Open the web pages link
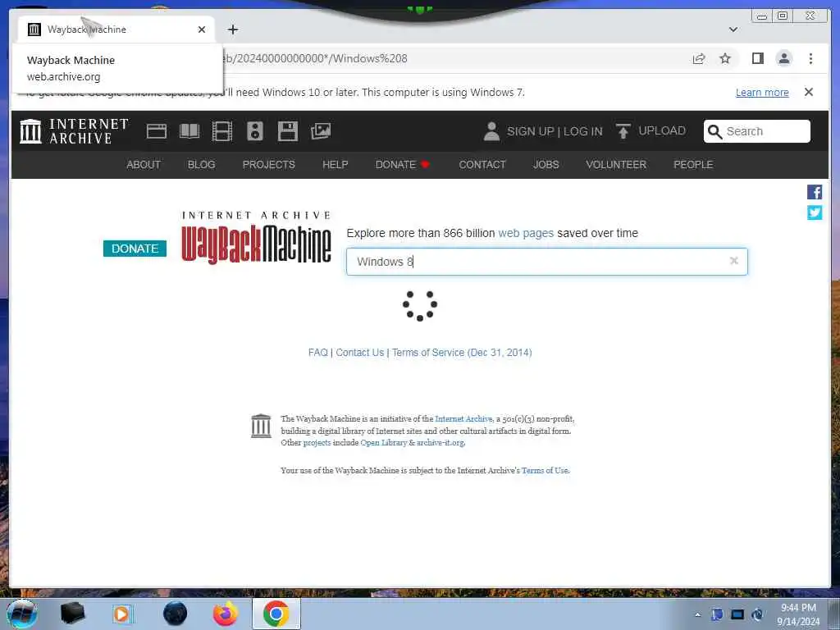 coord(526,233)
